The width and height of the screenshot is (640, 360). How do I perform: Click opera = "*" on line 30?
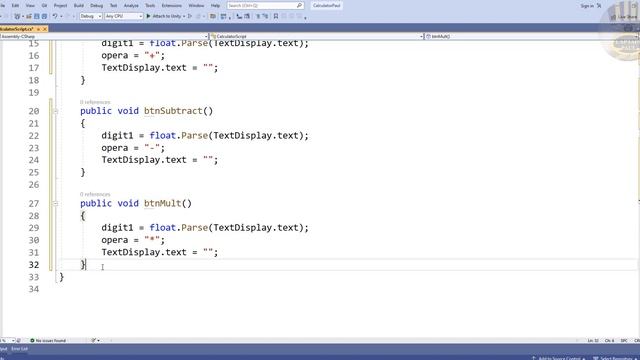[x=133, y=240]
